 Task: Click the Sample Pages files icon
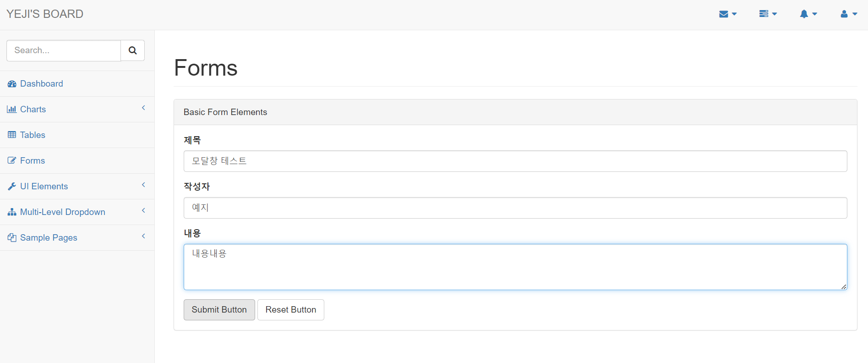pos(12,238)
